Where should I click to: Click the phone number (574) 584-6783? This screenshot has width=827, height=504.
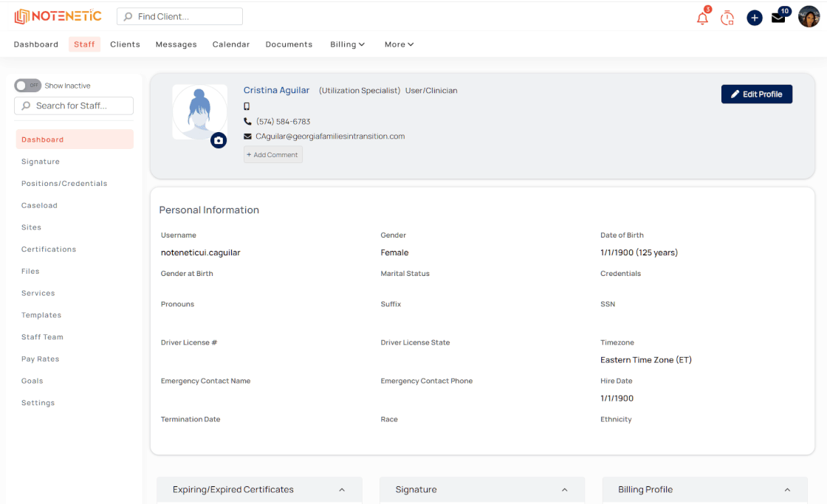284,121
